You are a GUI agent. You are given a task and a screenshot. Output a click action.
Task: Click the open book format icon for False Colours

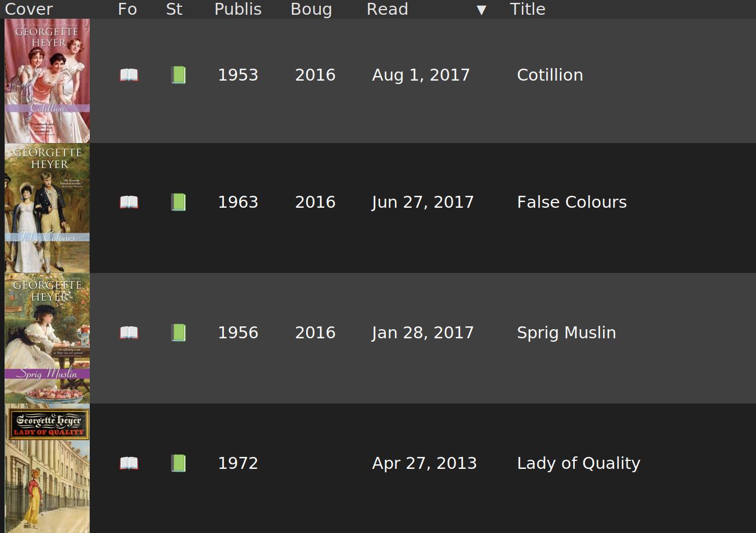[x=129, y=202]
